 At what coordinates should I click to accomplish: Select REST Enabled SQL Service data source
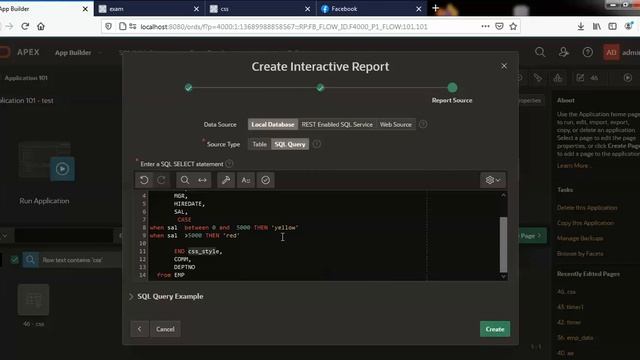pyautogui.click(x=337, y=124)
